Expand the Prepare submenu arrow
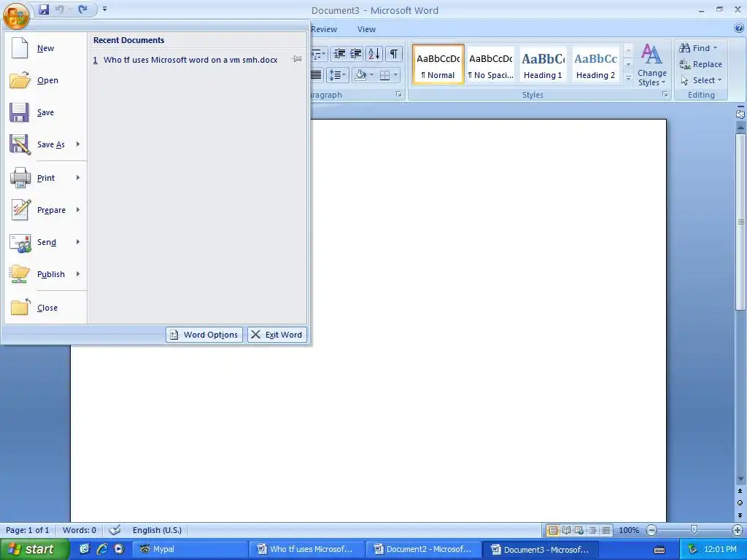 coord(78,210)
